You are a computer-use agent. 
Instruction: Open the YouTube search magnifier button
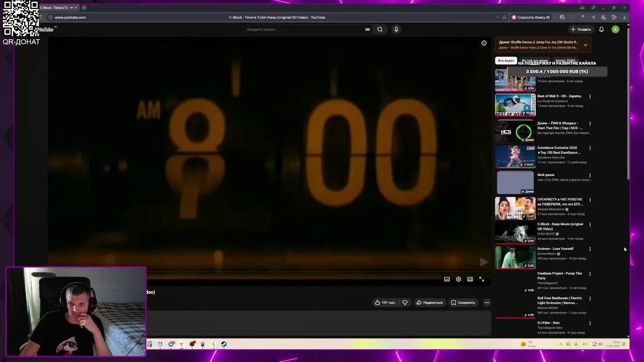click(380, 29)
